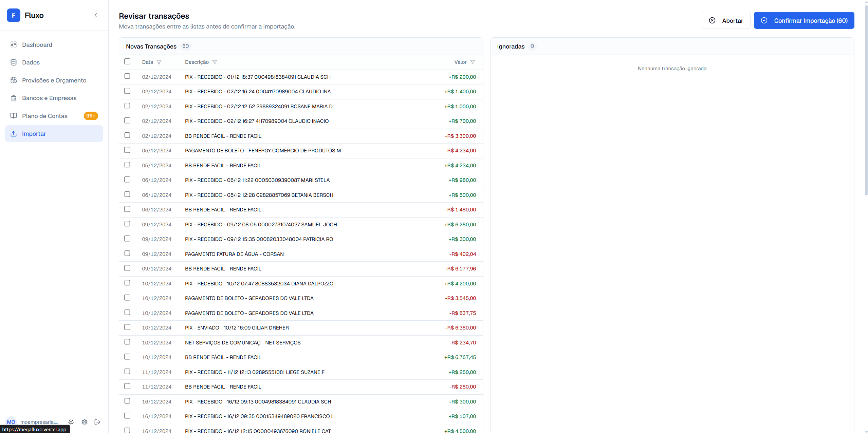Open Plano de Contas
The height and width of the screenshot is (433, 868).
(x=54, y=116)
